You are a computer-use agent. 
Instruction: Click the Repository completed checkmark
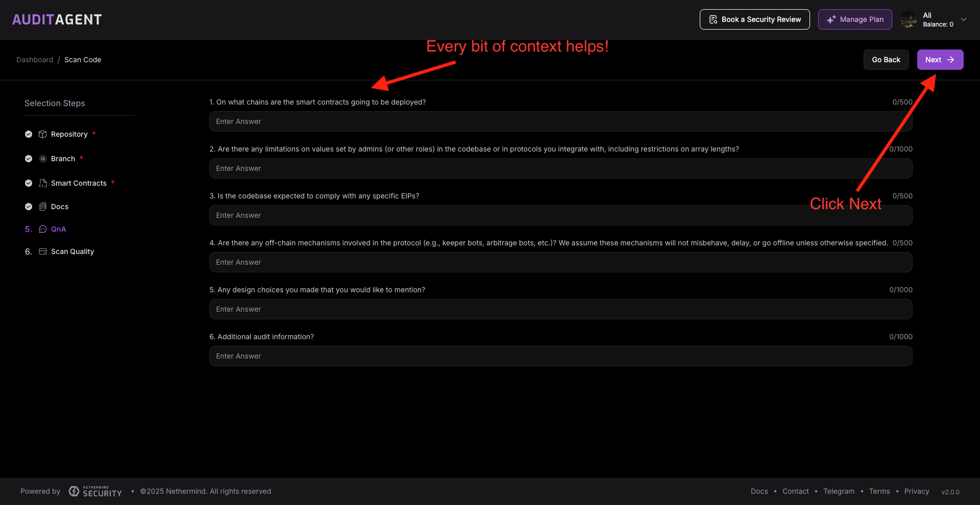pyautogui.click(x=29, y=134)
